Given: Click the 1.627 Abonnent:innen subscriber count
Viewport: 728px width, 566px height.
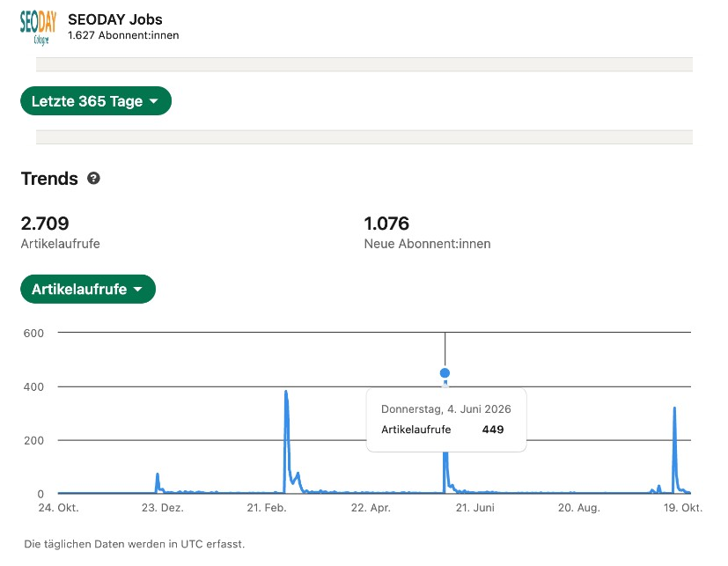Looking at the screenshot, I should (x=123, y=35).
